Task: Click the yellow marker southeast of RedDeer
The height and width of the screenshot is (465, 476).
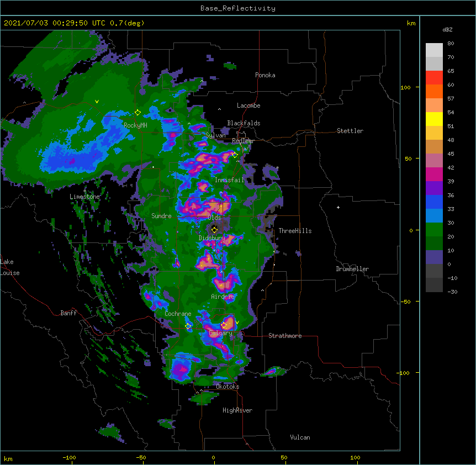Action: pos(235,155)
